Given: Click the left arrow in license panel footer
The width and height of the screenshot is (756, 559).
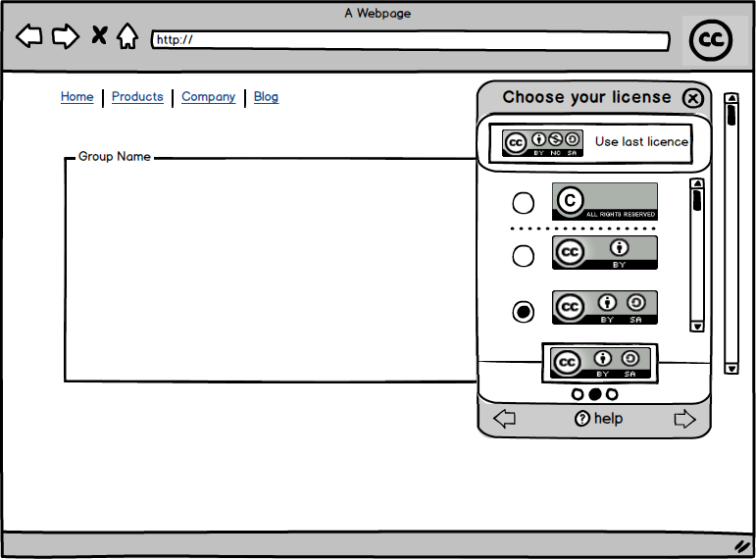Looking at the screenshot, I should [x=504, y=419].
